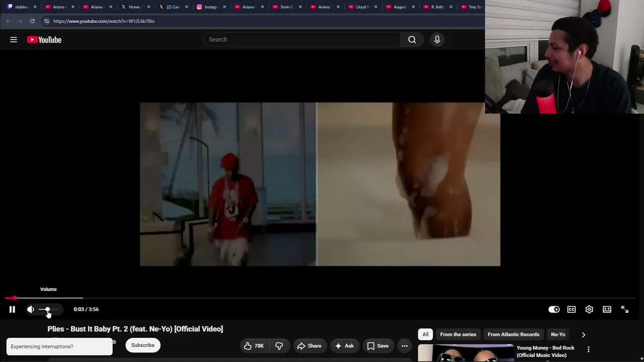The width and height of the screenshot is (644, 362).
Task: Show more filter chips with the arrow
Action: point(584,334)
